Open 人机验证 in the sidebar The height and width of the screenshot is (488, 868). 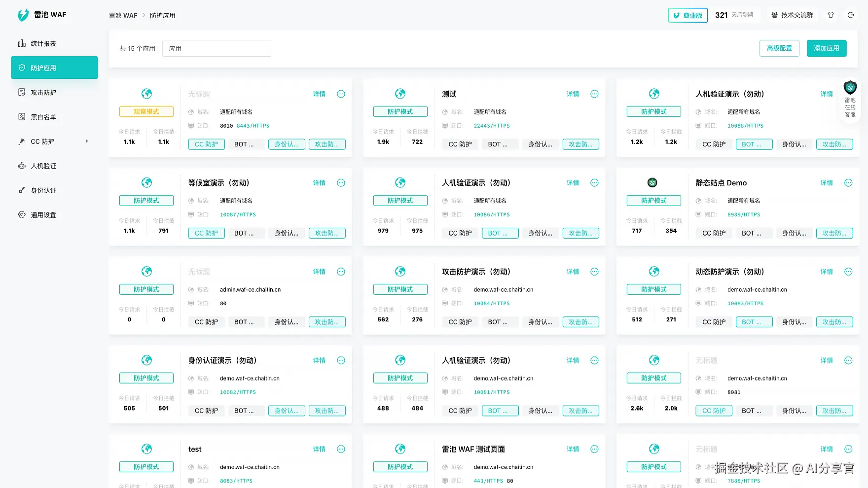tap(54, 166)
